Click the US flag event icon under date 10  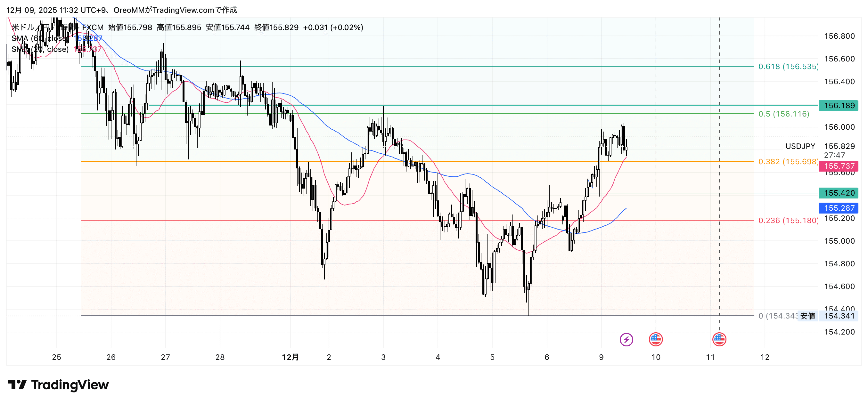(656, 339)
